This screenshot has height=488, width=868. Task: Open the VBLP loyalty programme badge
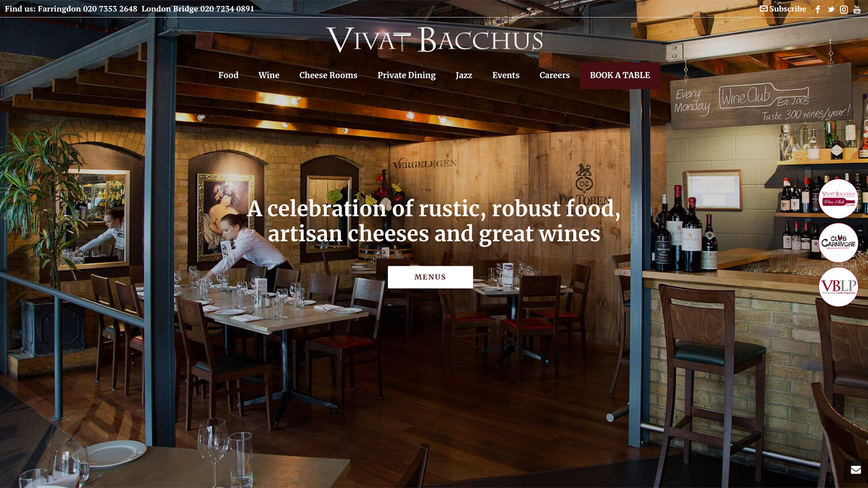click(x=838, y=286)
